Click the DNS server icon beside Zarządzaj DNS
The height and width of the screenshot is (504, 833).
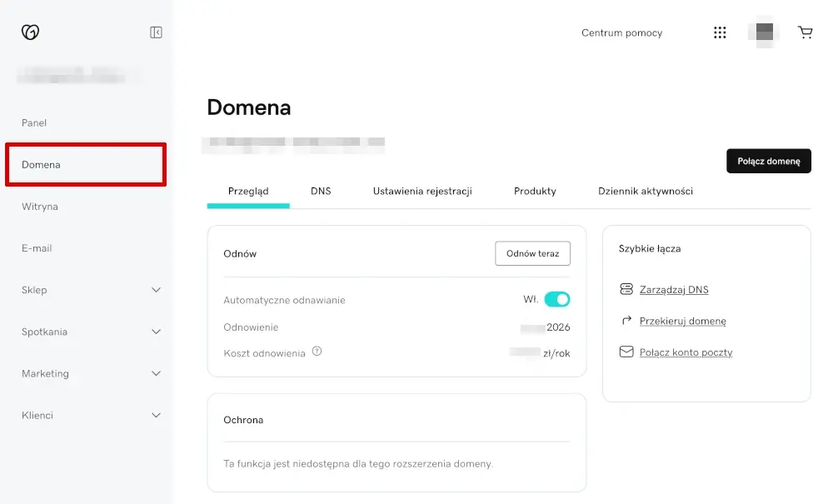pyautogui.click(x=626, y=289)
